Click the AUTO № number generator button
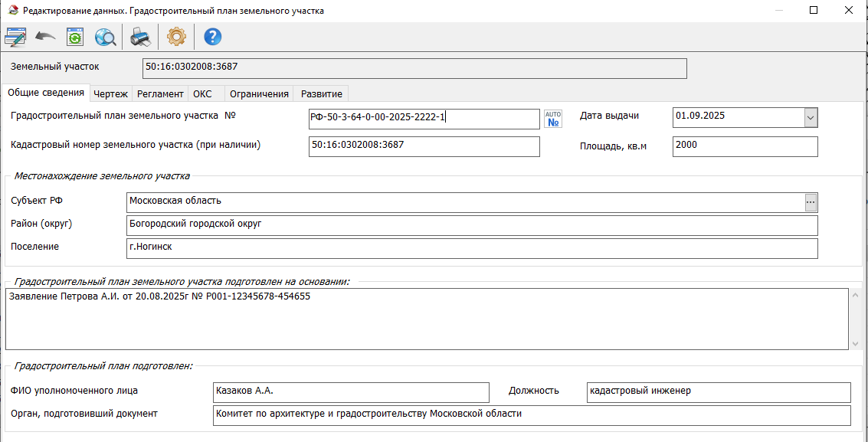 tap(552, 119)
